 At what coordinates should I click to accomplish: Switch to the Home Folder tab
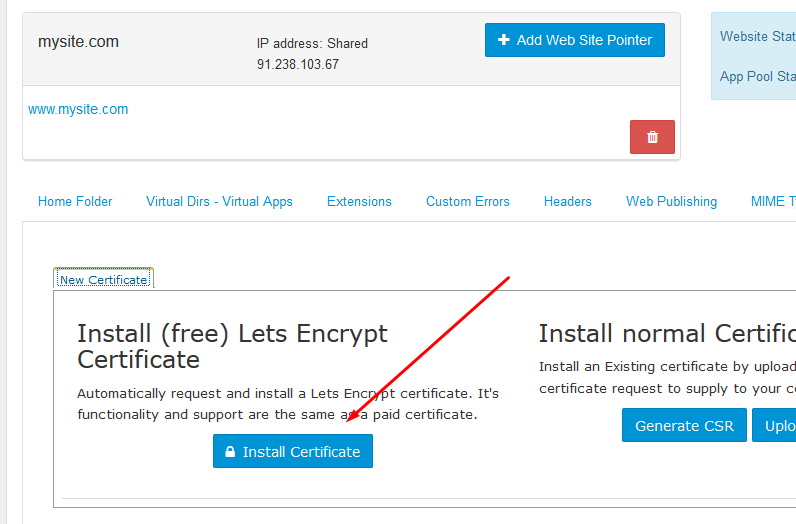75,202
